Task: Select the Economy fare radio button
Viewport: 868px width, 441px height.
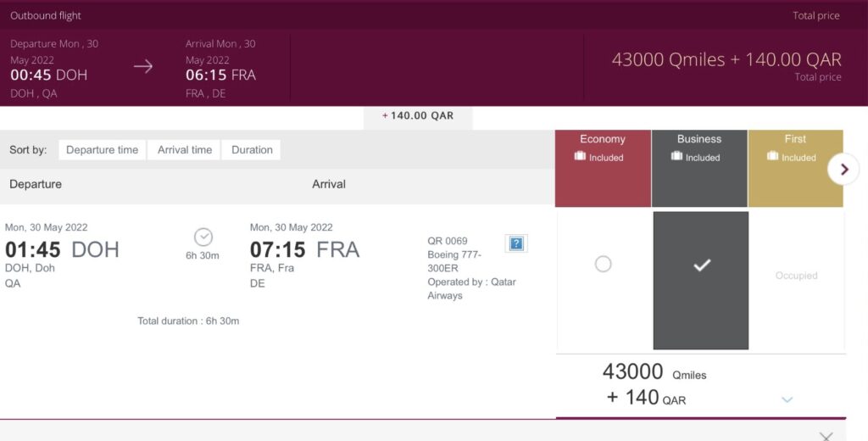Action: coord(603,265)
